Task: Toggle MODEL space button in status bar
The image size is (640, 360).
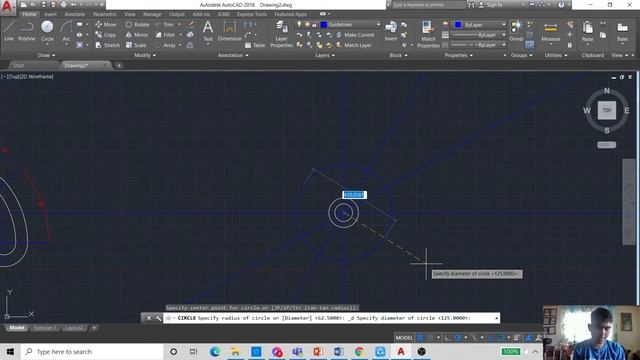Action: (x=404, y=338)
